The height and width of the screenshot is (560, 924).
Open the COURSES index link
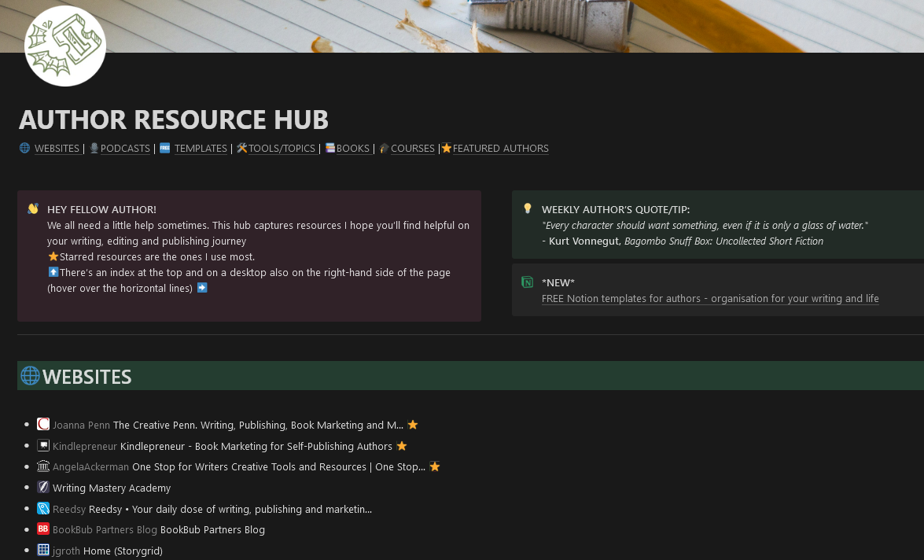click(x=412, y=149)
